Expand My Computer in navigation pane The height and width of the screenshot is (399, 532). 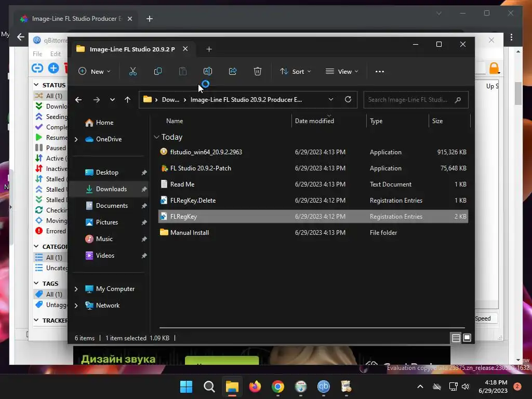click(x=76, y=289)
